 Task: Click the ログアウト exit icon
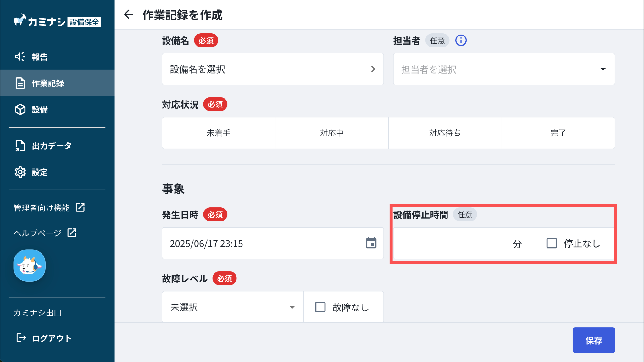21,338
